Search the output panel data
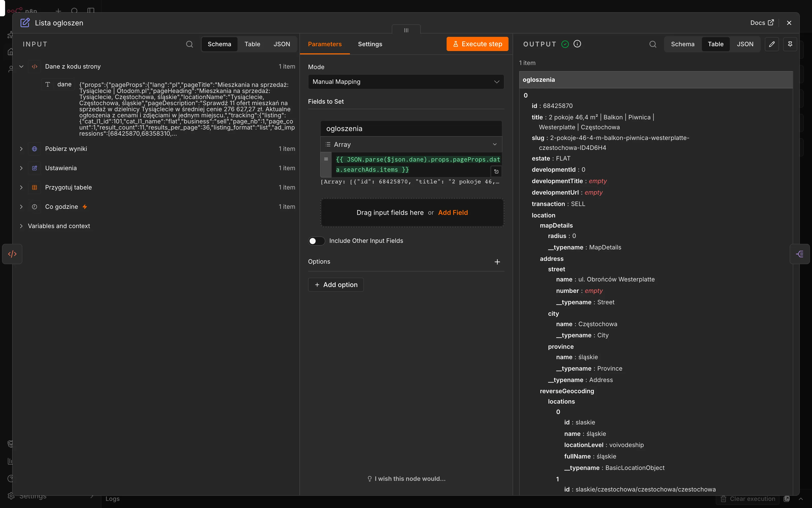 pyautogui.click(x=653, y=44)
